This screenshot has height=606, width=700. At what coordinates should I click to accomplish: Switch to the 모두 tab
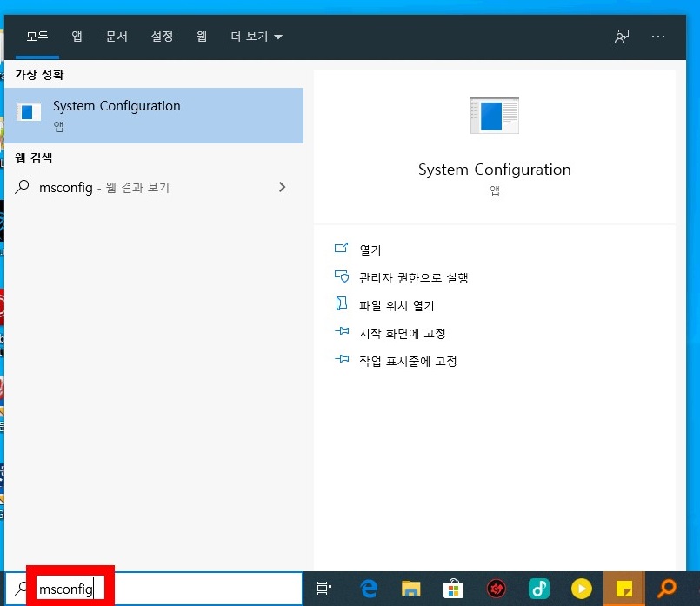[37, 37]
